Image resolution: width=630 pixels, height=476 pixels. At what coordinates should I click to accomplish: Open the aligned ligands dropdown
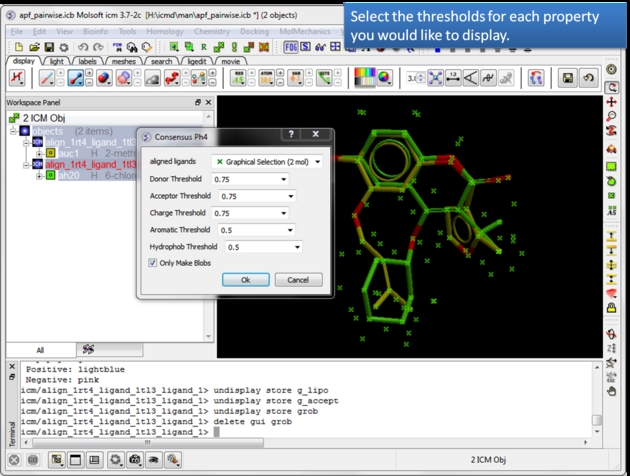point(318,161)
